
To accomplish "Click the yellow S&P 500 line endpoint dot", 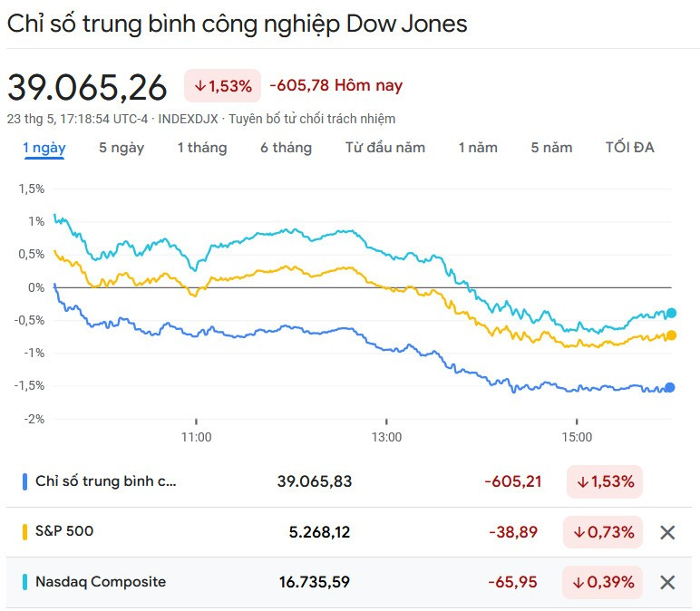I will [x=671, y=335].
